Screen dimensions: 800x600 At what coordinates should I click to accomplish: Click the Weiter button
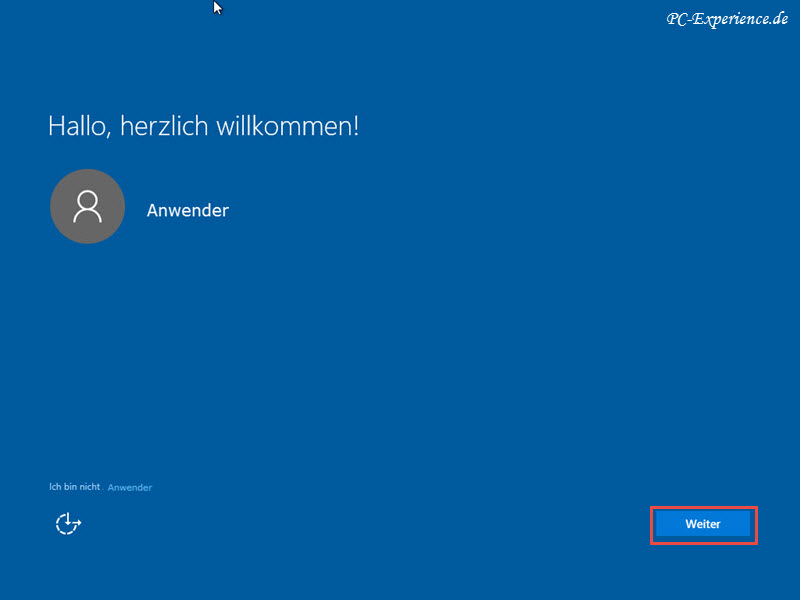[703, 525]
